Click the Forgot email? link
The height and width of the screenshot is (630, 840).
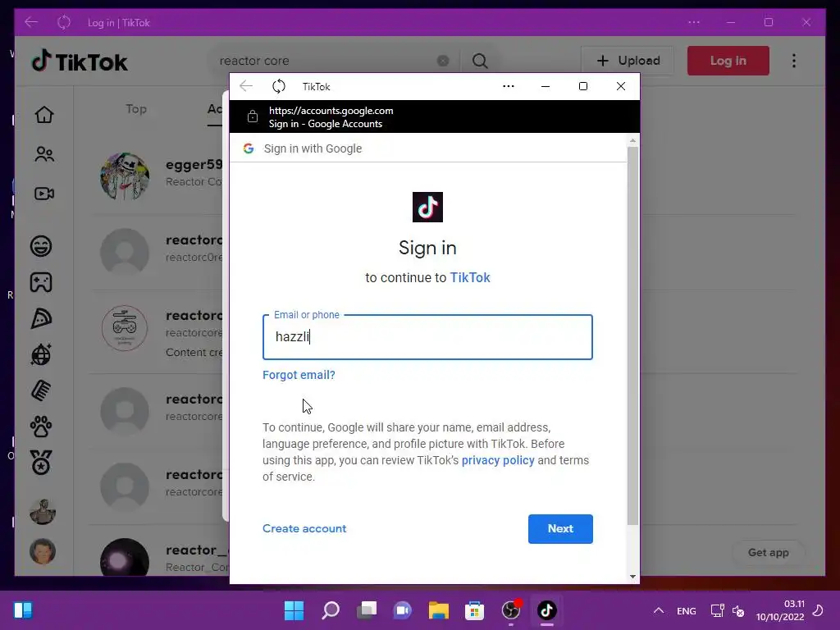coord(299,375)
